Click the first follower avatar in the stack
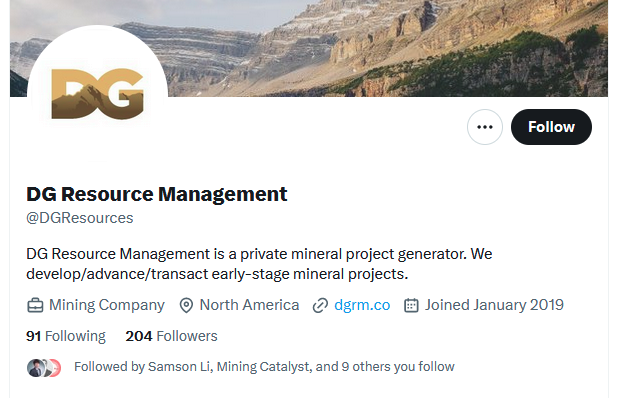Screen dimensions: 622x398 click(35, 368)
